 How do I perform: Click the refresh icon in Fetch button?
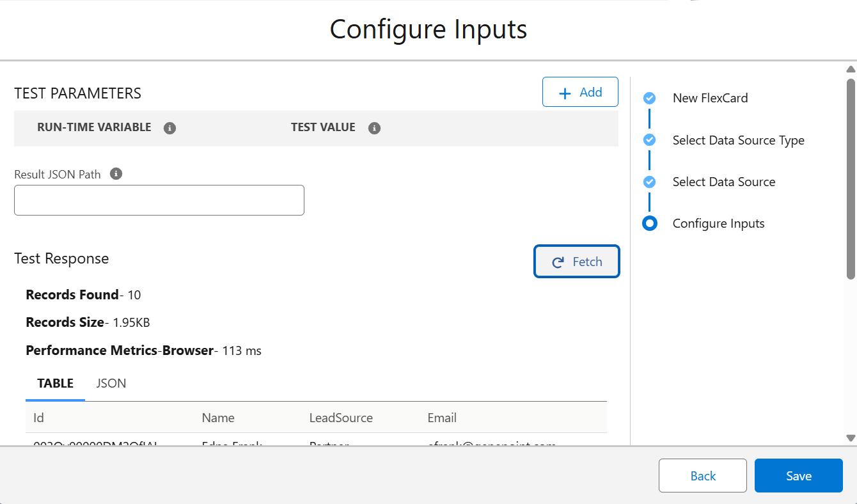pyautogui.click(x=558, y=262)
